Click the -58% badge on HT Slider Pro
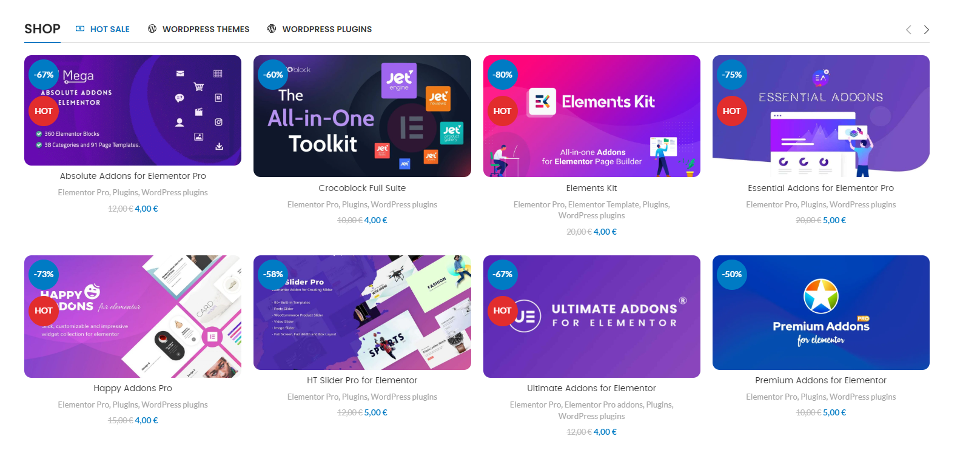Screen dimensions: 980x470 coord(273,274)
